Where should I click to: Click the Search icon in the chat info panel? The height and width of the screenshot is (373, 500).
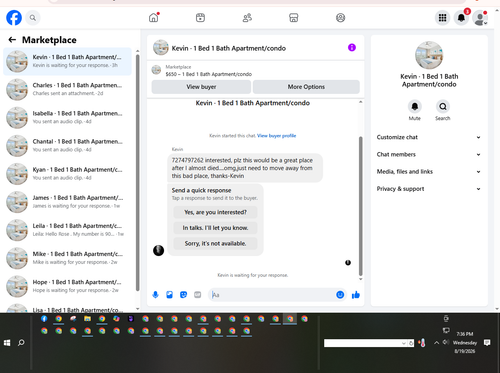click(x=443, y=107)
